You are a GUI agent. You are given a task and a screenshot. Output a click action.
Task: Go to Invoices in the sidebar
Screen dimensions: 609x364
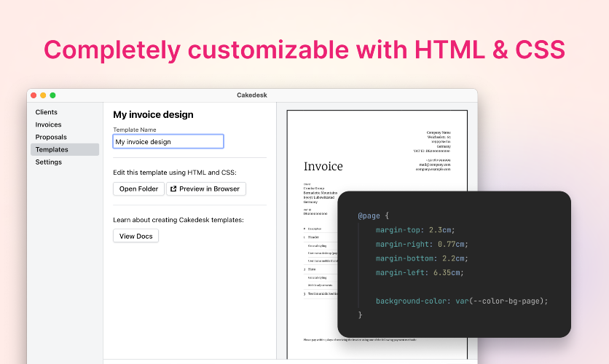[x=48, y=124]
